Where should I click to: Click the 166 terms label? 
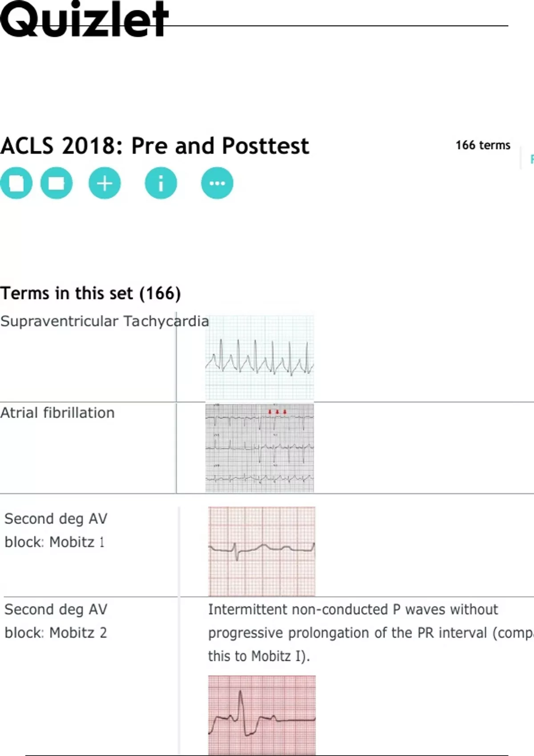pos(483,145)
